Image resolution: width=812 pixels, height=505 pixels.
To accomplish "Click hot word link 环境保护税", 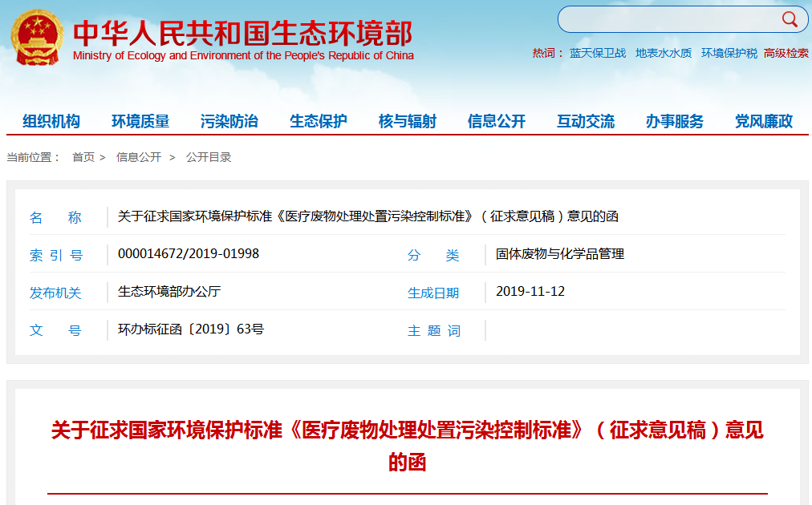I will coord(729,53).
